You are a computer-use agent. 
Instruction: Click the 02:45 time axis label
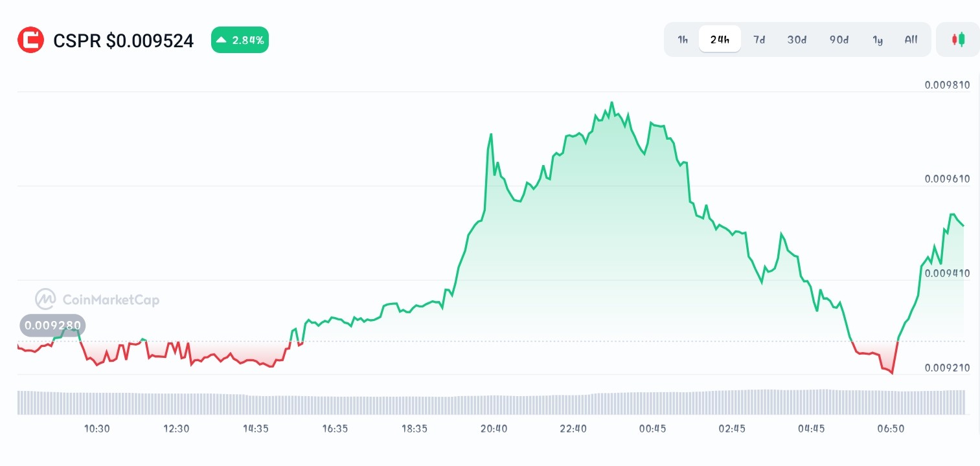(x=732, y=428)
